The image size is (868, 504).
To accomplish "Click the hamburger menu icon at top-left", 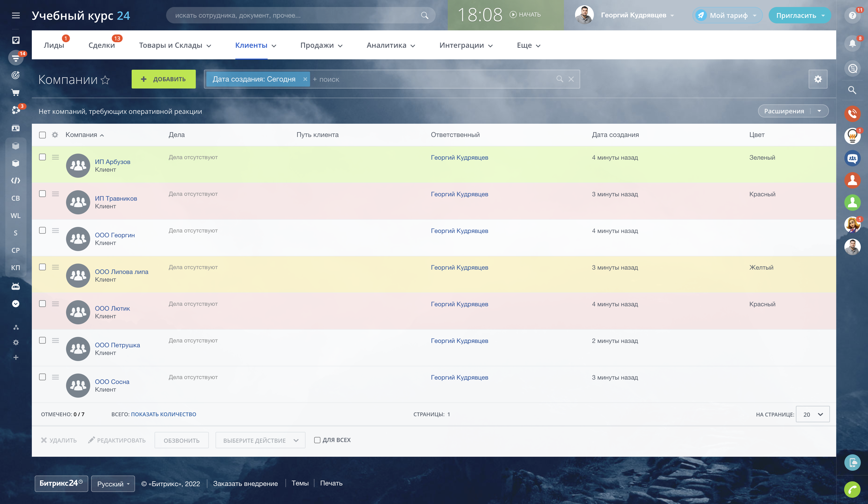I will [16, 15].
